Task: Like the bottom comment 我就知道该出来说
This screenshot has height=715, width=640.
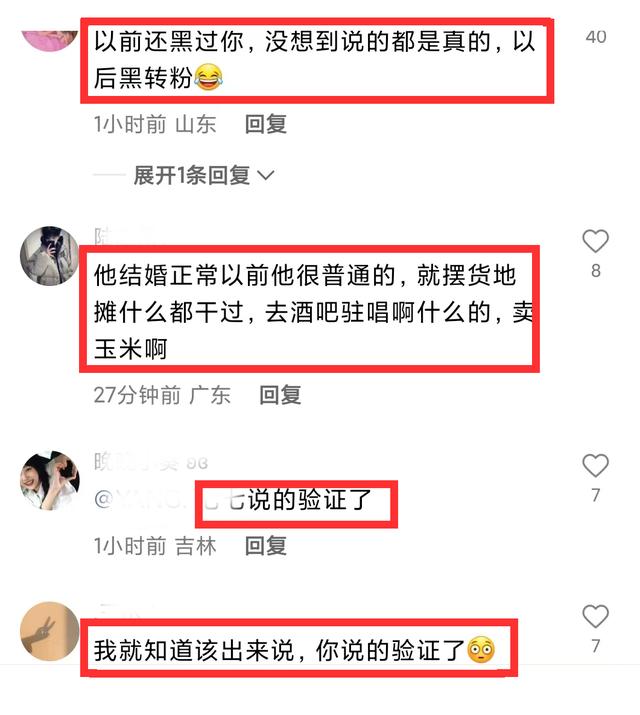Action: click(x=595, y=617)
